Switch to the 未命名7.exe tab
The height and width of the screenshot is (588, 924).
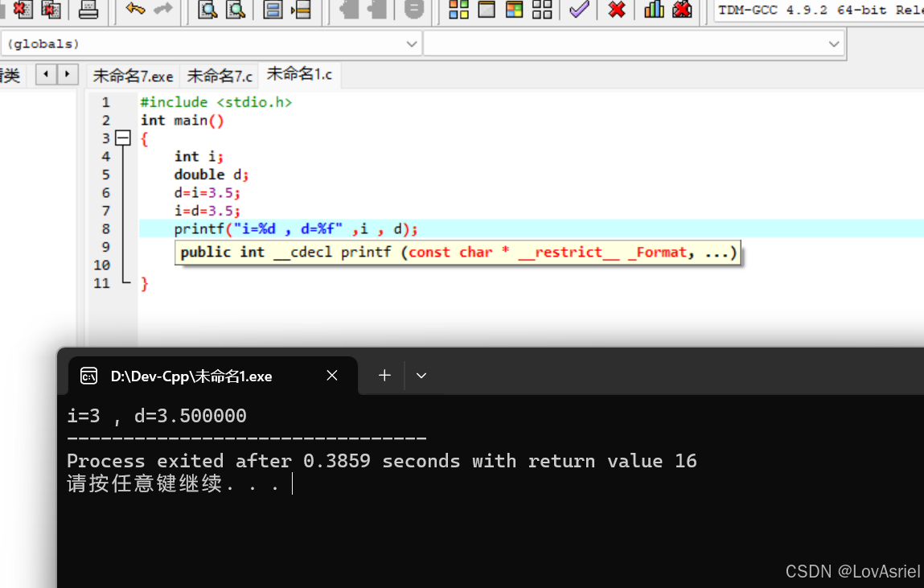[133, 76]
